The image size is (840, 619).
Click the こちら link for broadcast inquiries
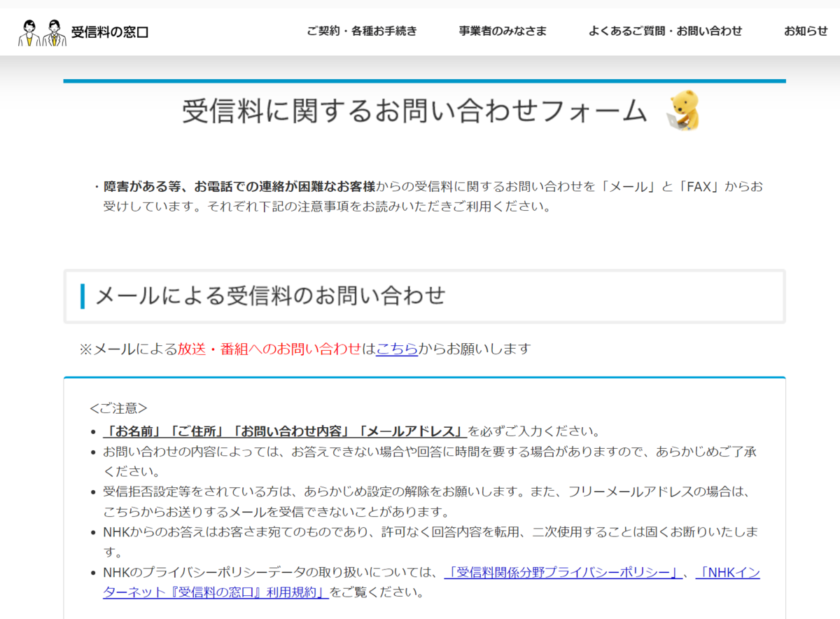[x=397, y=349]
